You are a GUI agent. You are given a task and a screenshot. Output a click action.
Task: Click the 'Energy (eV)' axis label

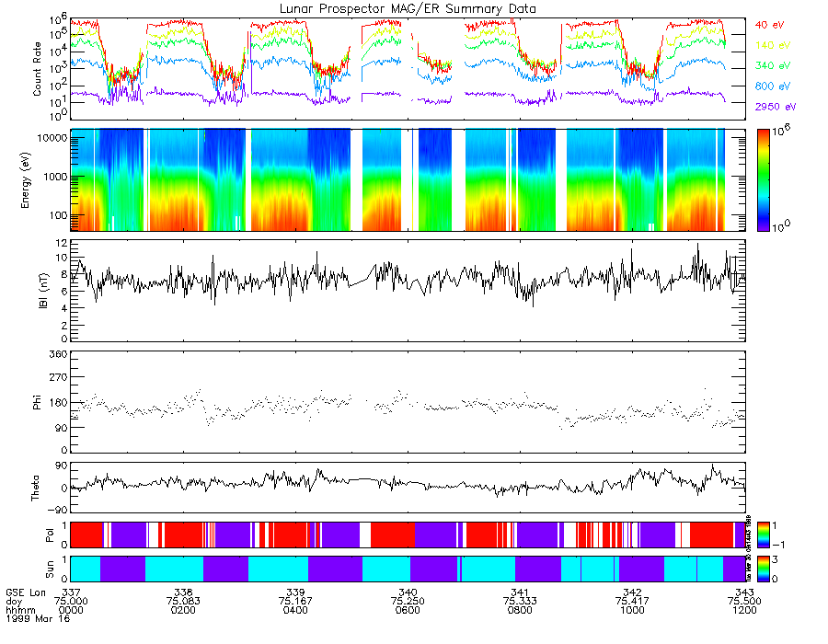pyautogui.click(x=25, y=180)
